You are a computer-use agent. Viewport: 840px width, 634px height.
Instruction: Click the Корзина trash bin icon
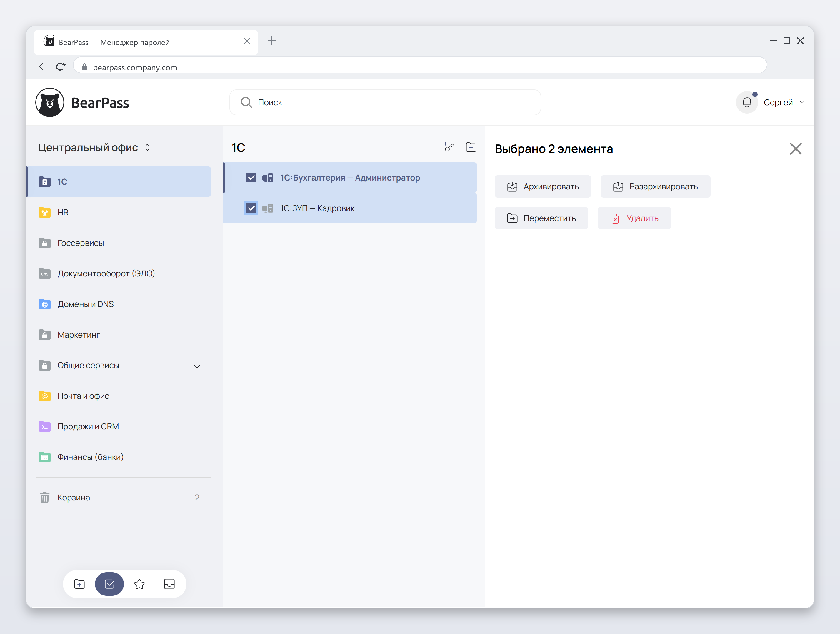[45, 497]
